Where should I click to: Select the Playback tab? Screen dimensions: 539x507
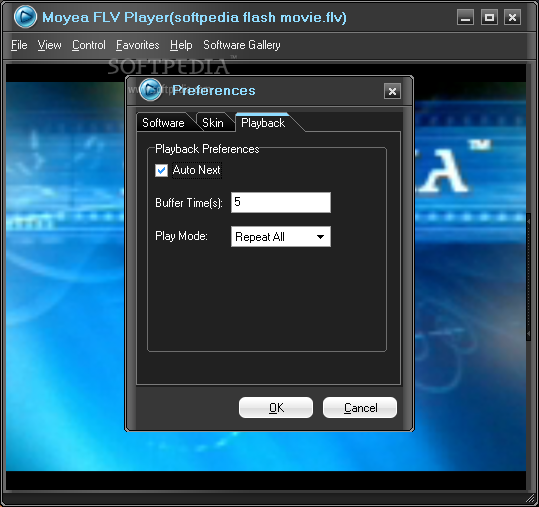coord(263,123)
